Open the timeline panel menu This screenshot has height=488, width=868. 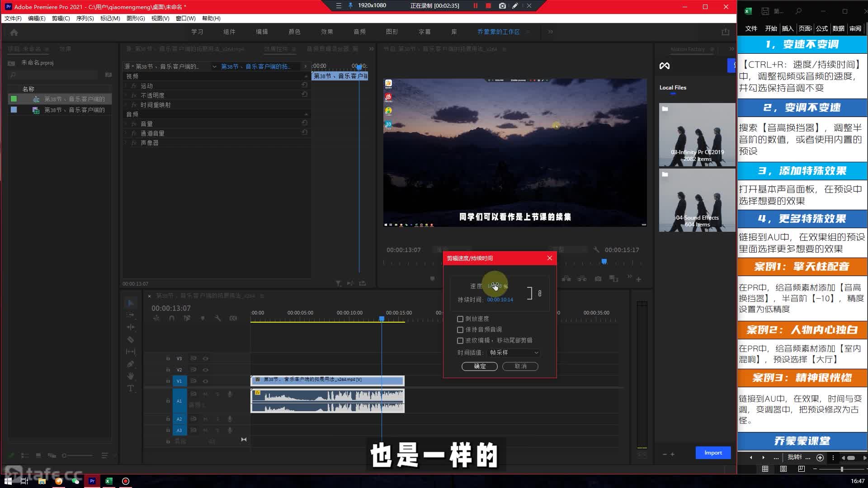pyautogui.click(x=262, y=296)
